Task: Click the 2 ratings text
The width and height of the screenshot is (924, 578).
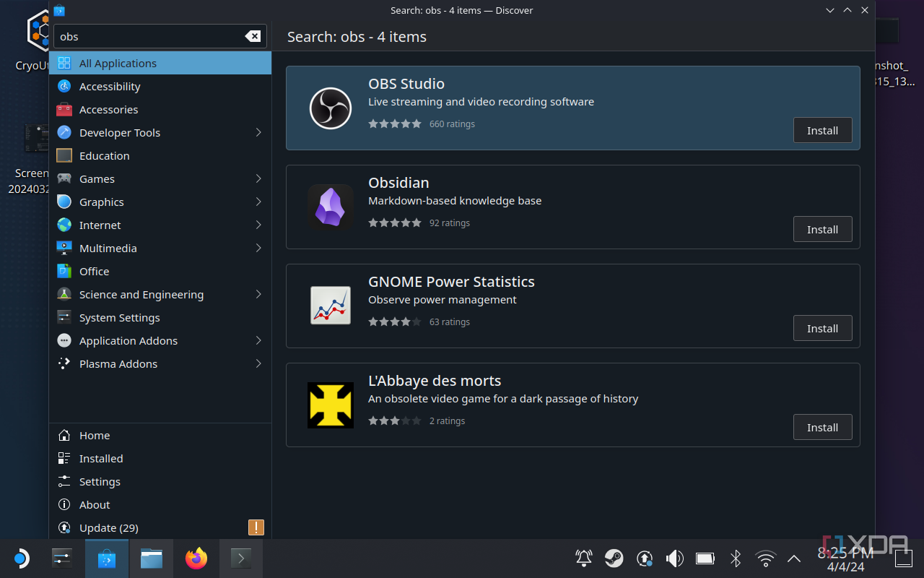Action: point(447,420)
